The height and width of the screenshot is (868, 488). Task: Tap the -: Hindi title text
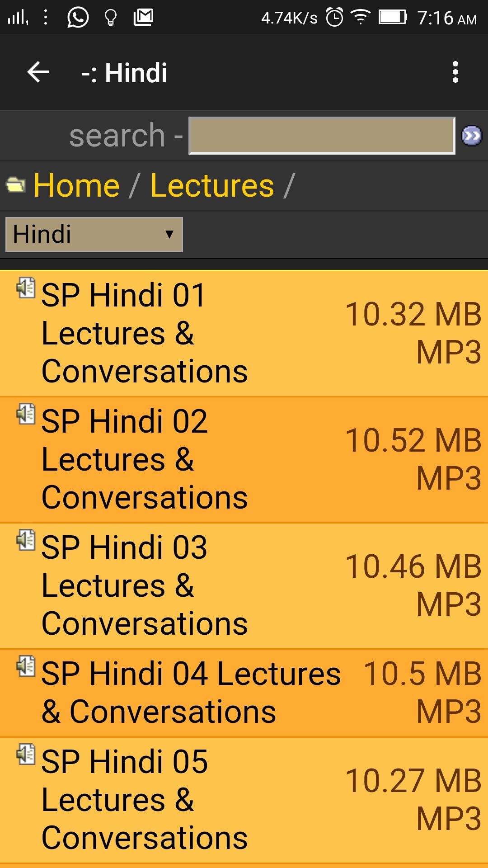(124, 73)
